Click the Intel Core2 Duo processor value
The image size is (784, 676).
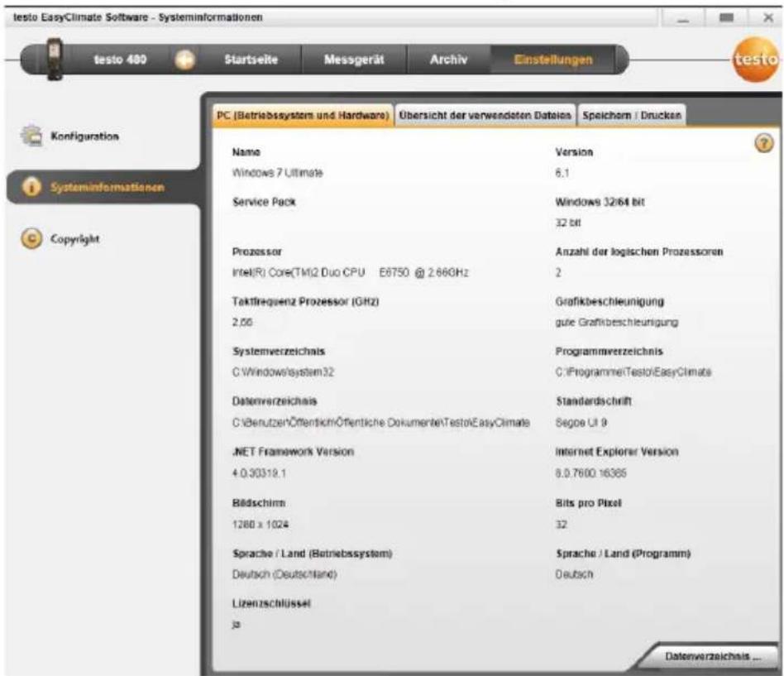(350, 272)
